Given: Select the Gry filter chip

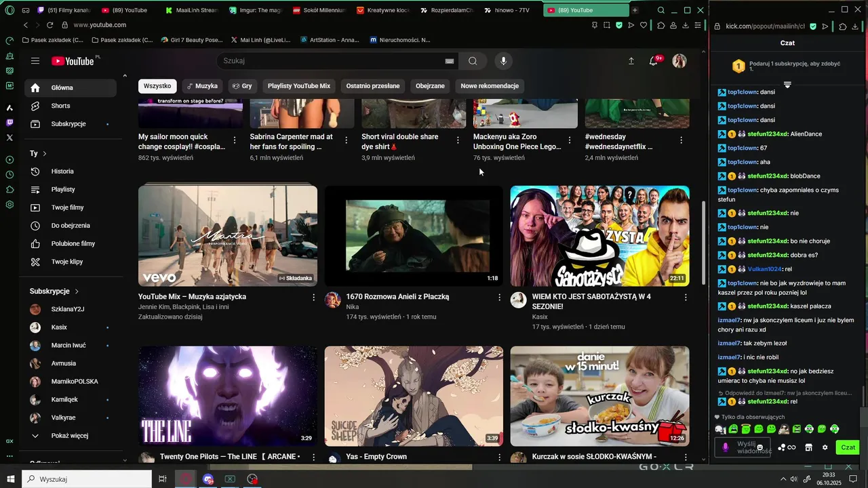Looking at the screenshot, I should 242,86.
